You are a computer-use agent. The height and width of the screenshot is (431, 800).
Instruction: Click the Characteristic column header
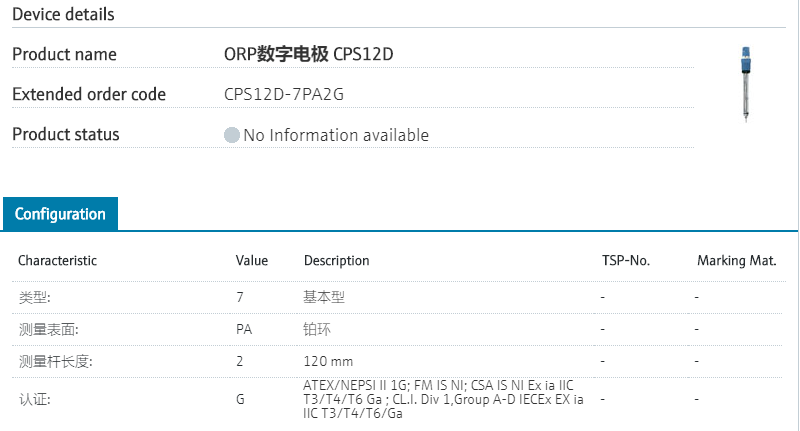pyautogui.click(x=58, y=260)
